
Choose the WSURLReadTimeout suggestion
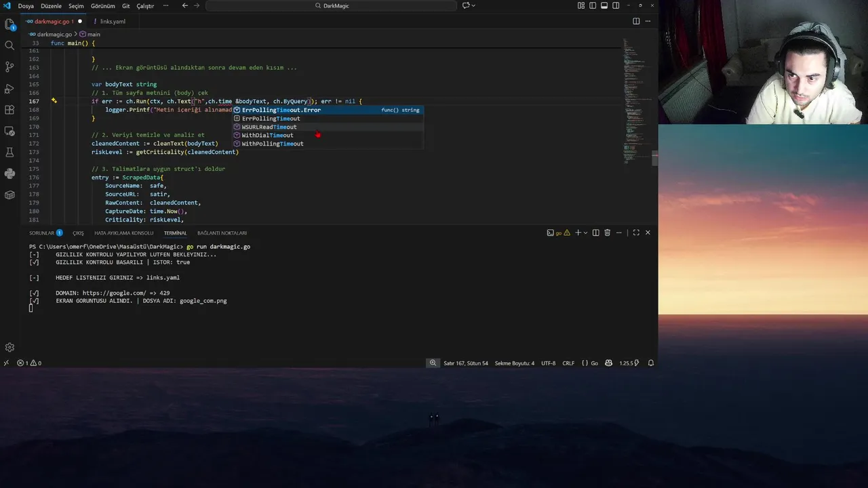tap(328, 127)
